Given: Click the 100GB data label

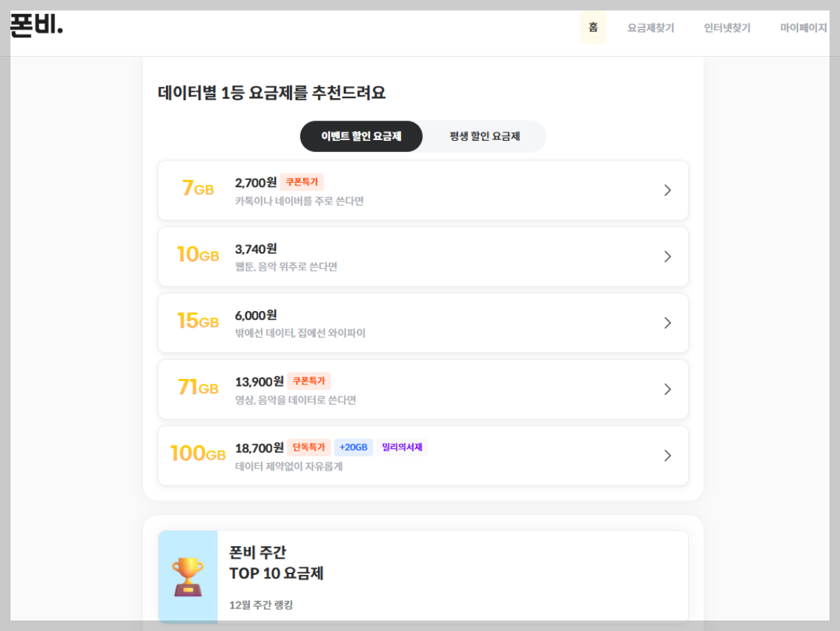Looking at the screenshot, I should (197, 454).
